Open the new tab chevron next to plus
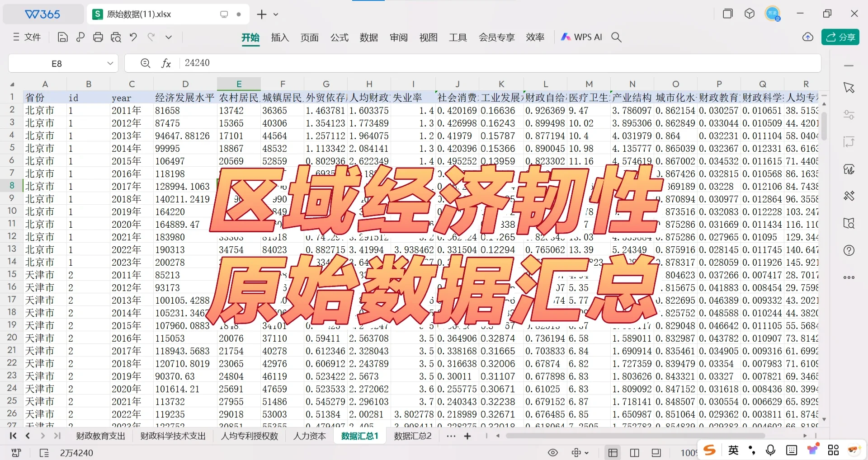Screen dimensions: 868x460 (276, 14)
